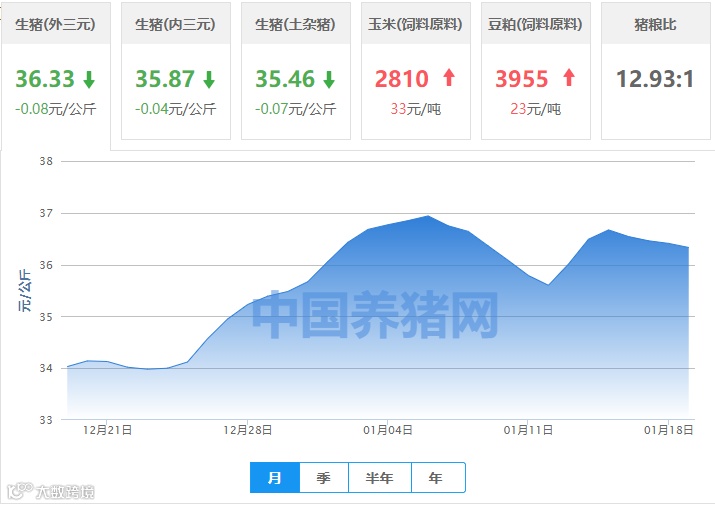The image size is (715, 506).
Task: Click green down arrow beside 36.33
Action: coord(89,79)
